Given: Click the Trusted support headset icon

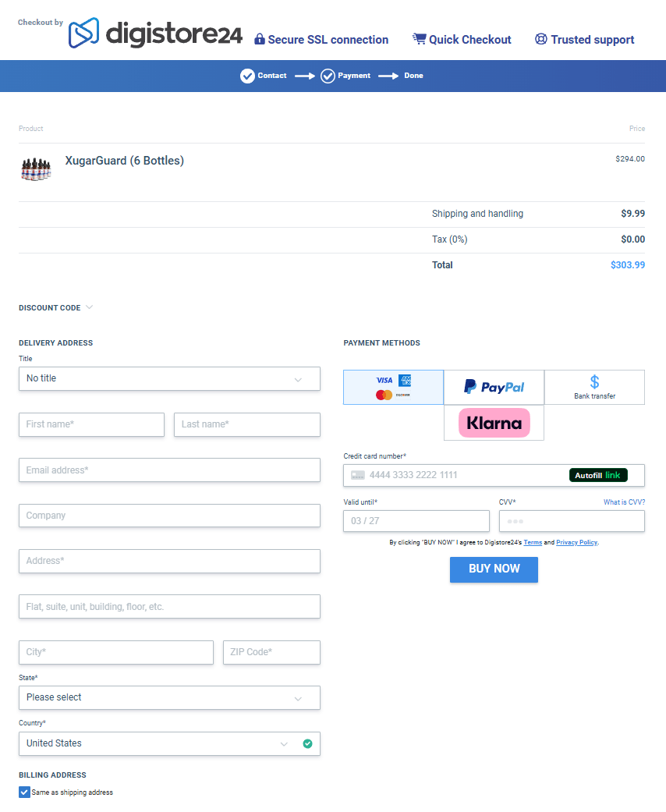Looking at the screenshot, I should 540,39.
